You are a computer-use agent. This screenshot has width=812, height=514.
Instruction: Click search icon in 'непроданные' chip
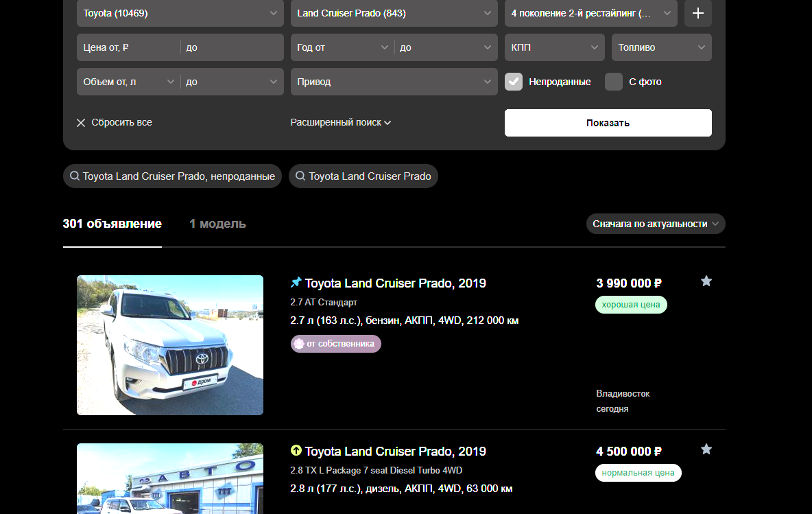75,176
